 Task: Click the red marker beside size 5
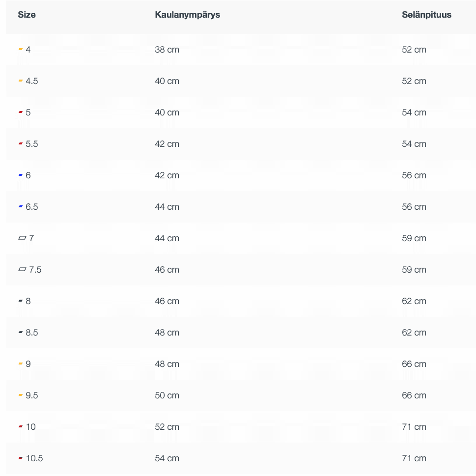point(21,112)
